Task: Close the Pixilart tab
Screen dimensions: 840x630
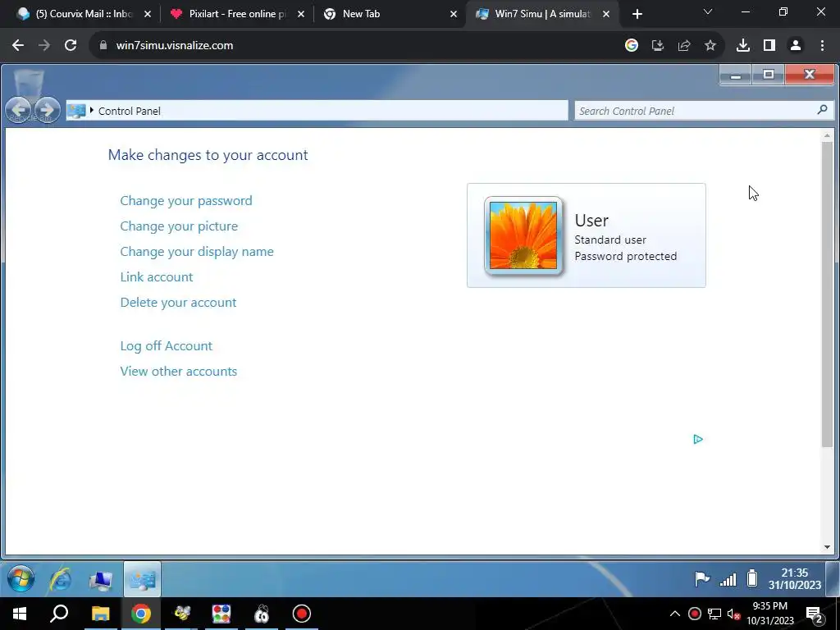Action: [301, 14]
